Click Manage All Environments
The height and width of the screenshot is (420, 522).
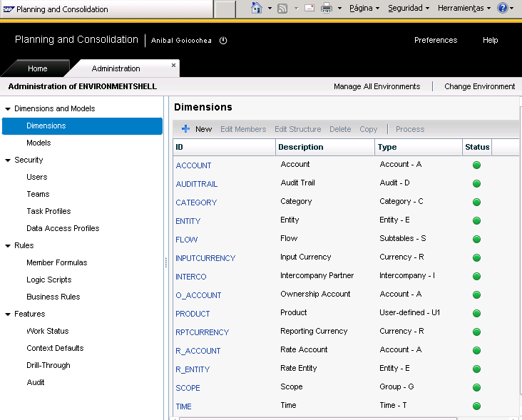click(377, 86)
